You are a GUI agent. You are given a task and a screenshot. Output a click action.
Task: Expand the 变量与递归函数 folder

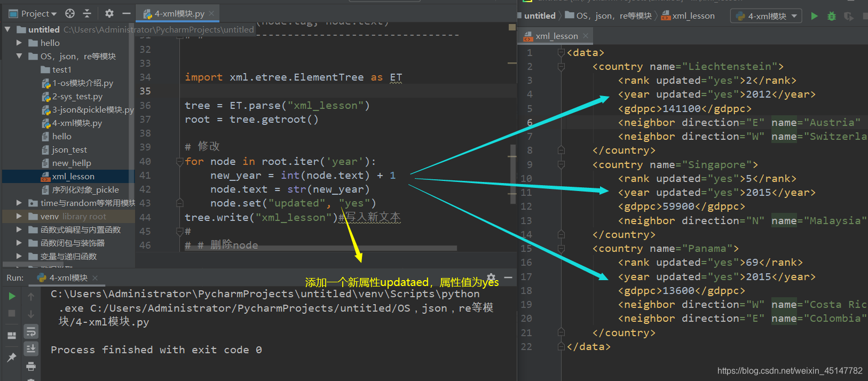[19, 256]
